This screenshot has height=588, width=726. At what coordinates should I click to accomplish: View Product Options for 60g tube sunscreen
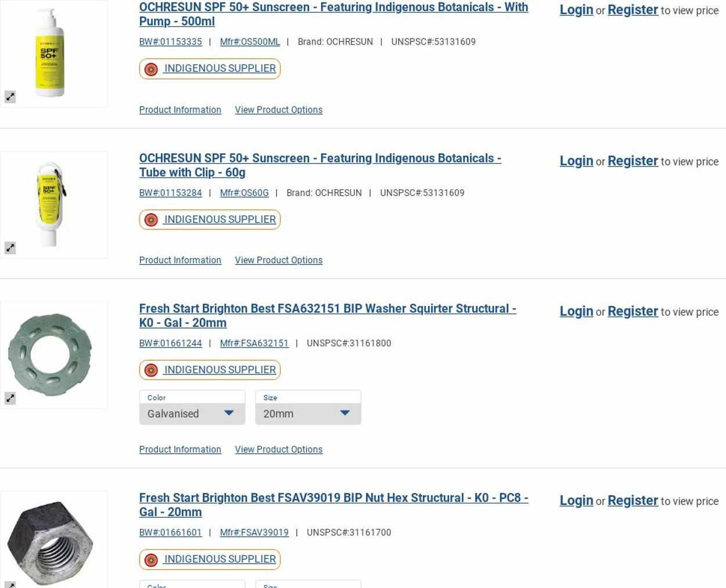point(278,260)
